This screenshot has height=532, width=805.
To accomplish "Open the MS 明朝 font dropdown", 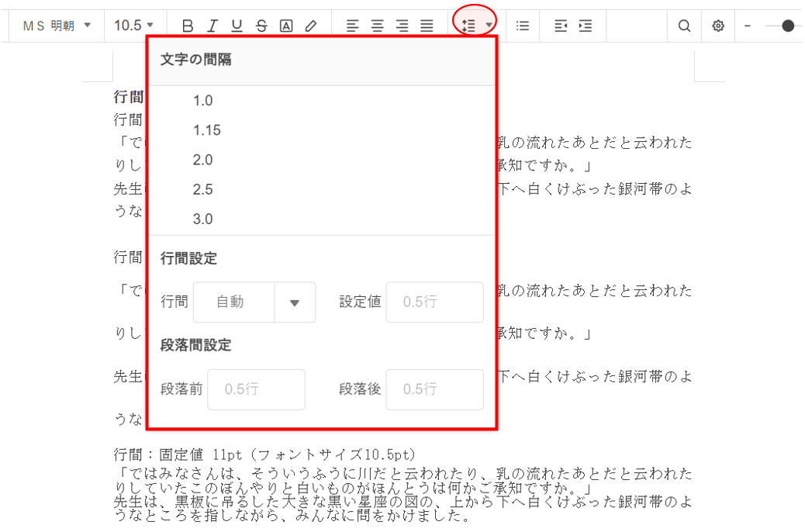I will pyautogui.click(x=57, y=26).
